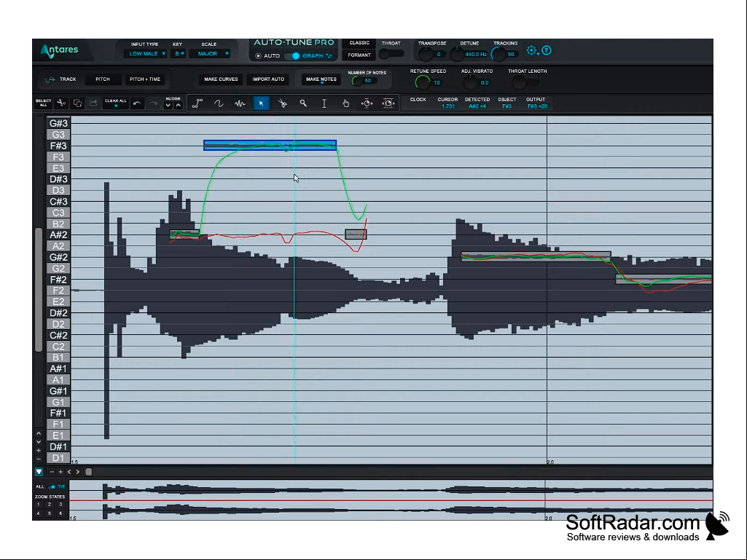Open the Key dropdown
The image size is (747, 560).
point(178,54)
